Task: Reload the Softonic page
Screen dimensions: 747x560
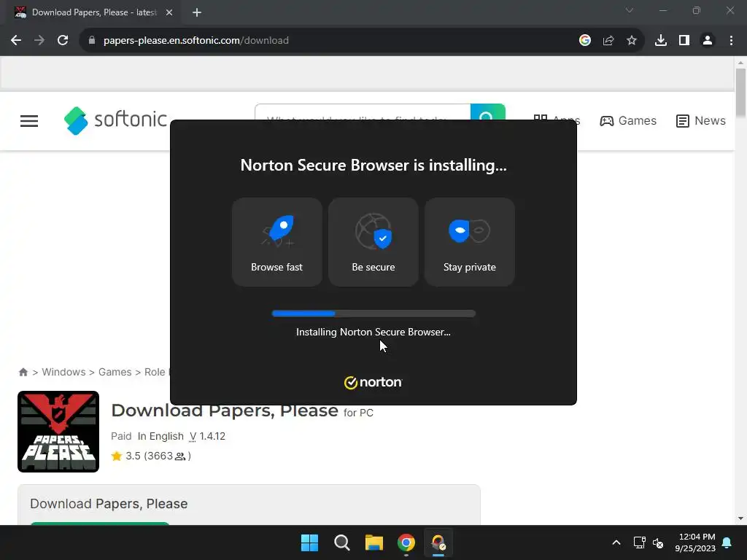Action: pyautogui.click(x=63, y=41)
